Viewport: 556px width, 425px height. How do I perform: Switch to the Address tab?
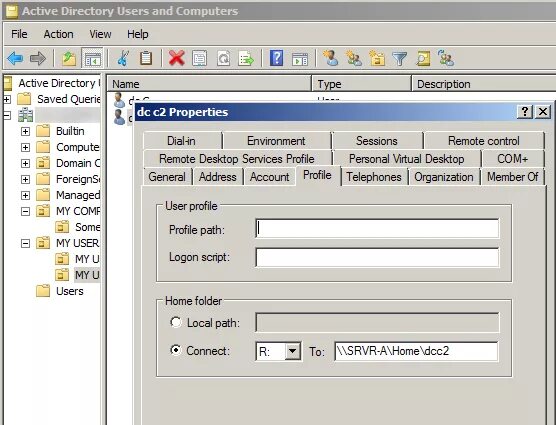click(x=218, y=177)
